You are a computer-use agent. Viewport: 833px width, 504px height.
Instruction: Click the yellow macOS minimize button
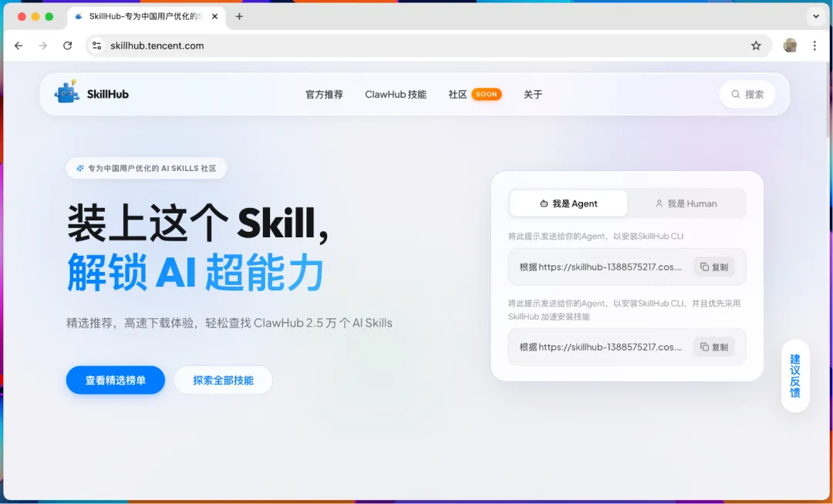point(35,16)
